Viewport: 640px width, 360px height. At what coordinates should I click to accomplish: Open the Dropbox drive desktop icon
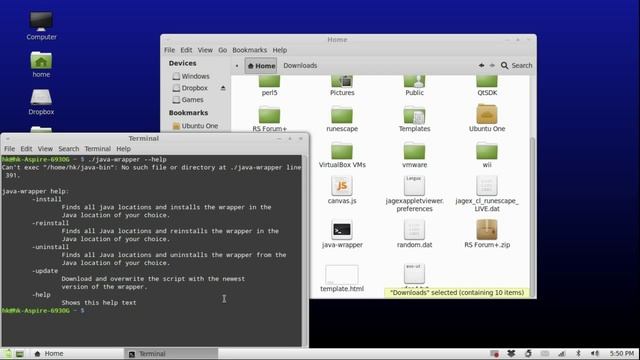41,102
